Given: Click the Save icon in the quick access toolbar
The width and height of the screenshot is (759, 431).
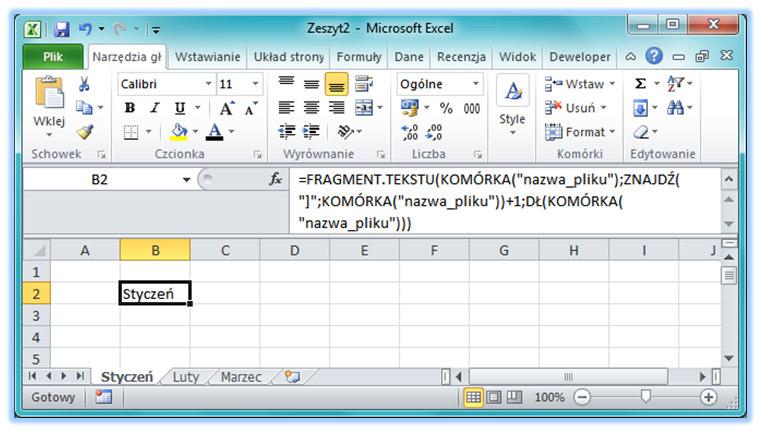Looking at the screenshot, I should [x=61, y=29].
